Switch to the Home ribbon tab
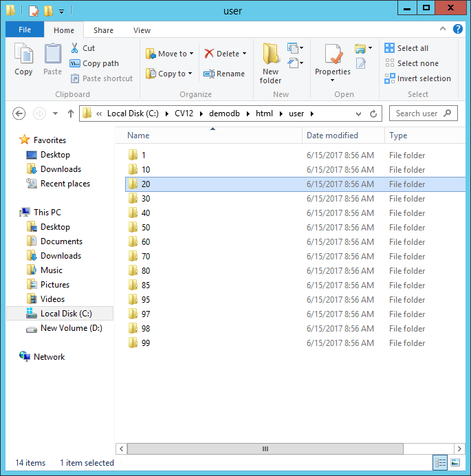471x476 pixels. pos(64,30)
